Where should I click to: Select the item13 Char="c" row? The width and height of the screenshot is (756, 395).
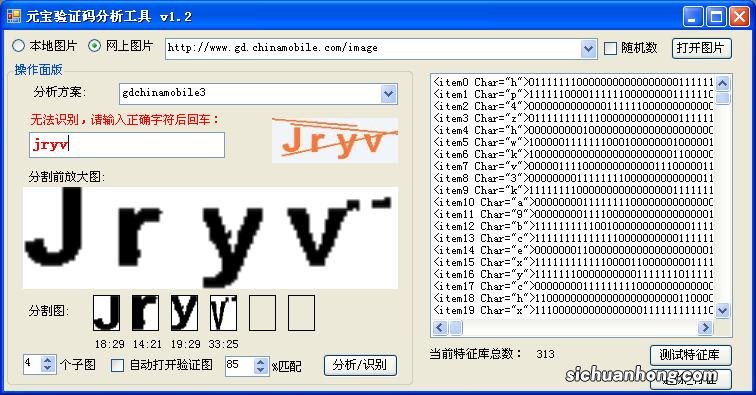tap(573, 238)
